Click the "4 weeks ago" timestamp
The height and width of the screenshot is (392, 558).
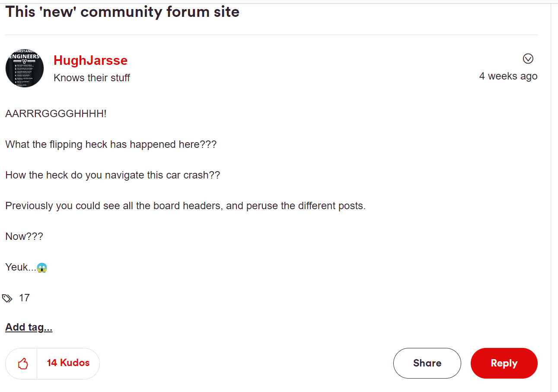[x=508, y=76]
